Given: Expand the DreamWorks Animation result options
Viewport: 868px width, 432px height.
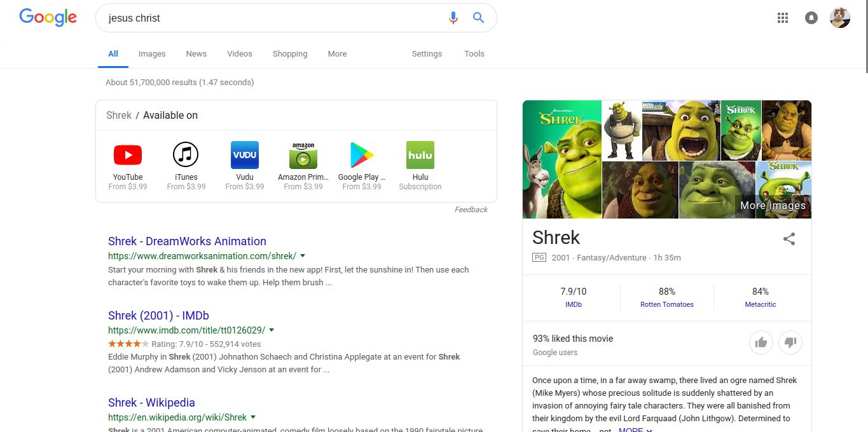Looking at the screenshot, I should (x=303, y=255).
